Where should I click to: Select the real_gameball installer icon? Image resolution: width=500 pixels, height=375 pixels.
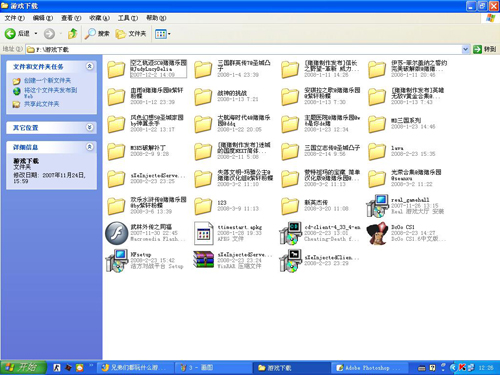pyautogui.click(x=377, y=206)
